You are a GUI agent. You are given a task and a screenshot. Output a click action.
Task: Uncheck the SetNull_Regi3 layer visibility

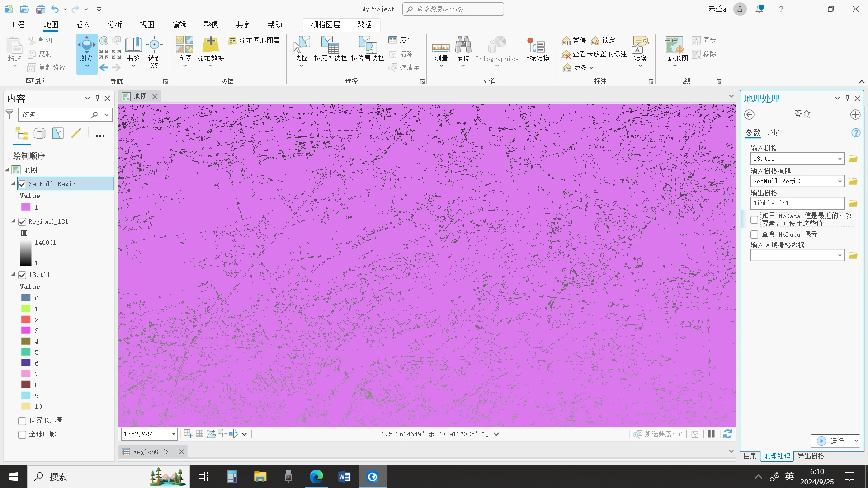pos(22,184)
